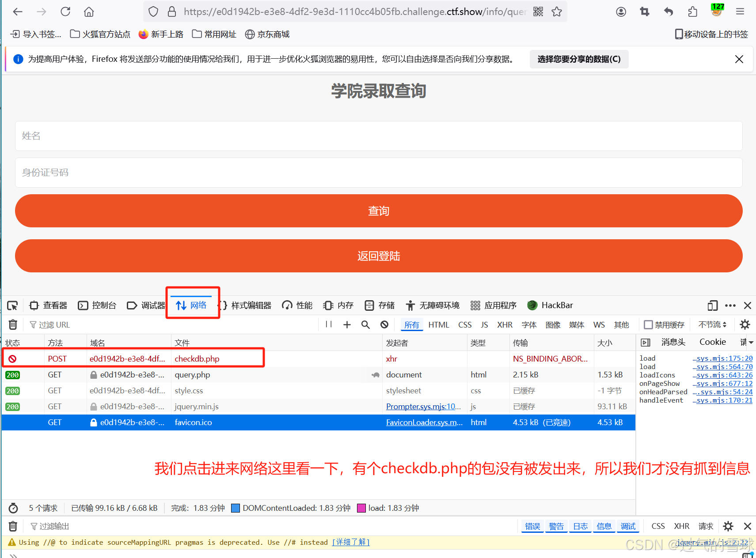Screen dimensions: 756x558
Task: Click the 查询 button
Action: point(378,211)
